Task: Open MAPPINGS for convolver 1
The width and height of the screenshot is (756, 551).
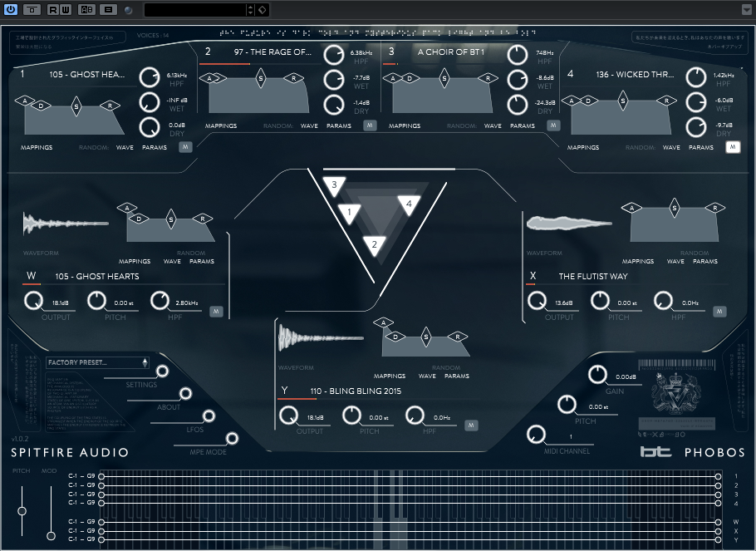Action: click(x=37, y=148)
